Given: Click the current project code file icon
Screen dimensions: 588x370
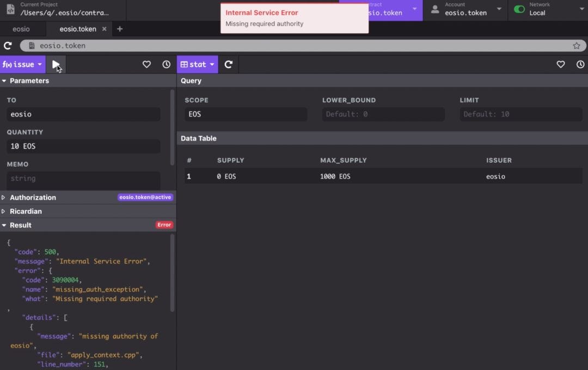Looking at the screenshot, I should 10,9.
